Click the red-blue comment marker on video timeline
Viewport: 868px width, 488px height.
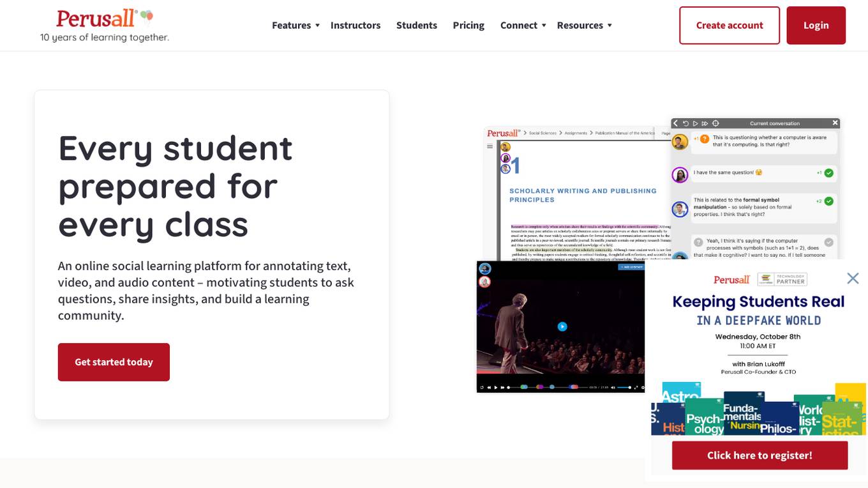[x=574, y=388]
